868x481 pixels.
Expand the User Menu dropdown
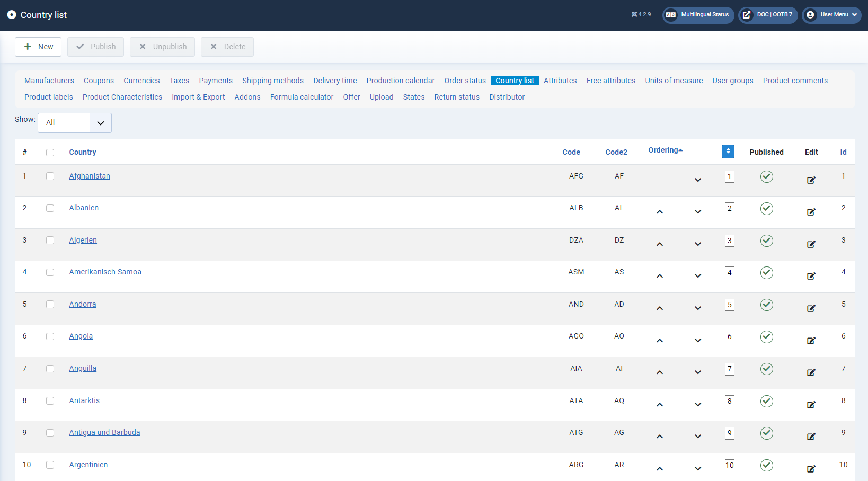(831, 15)
